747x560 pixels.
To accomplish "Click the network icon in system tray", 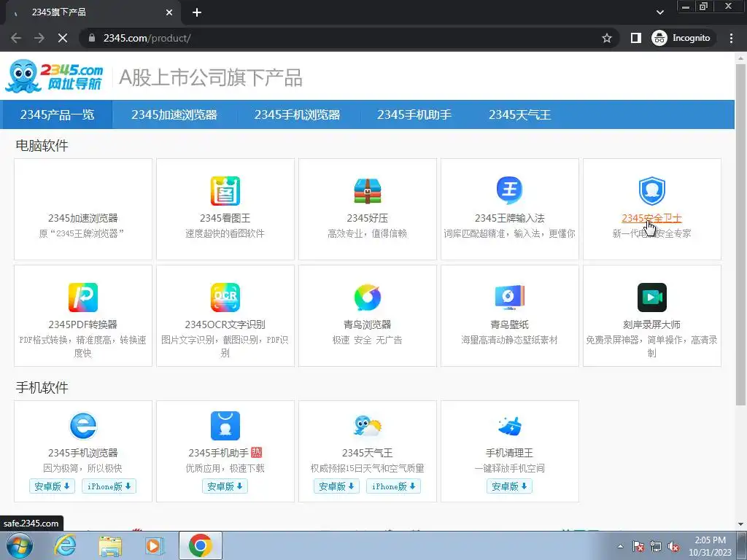I will point(656,547).
